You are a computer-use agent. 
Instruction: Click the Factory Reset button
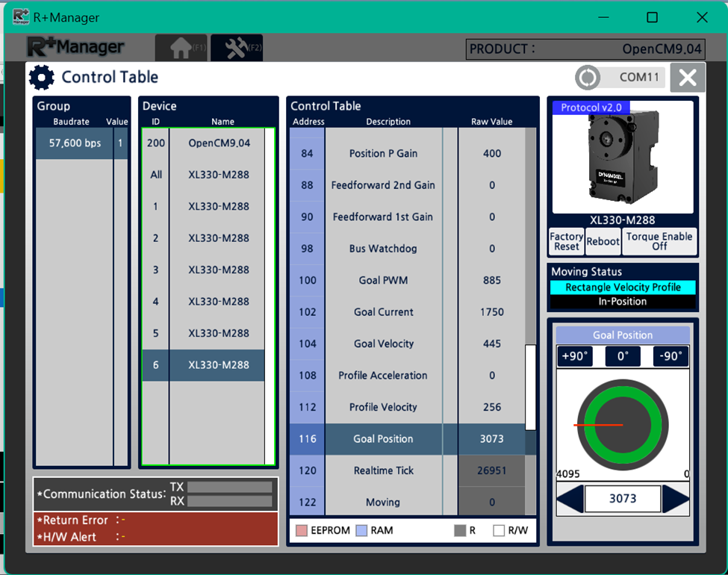(x=567, y=241)
